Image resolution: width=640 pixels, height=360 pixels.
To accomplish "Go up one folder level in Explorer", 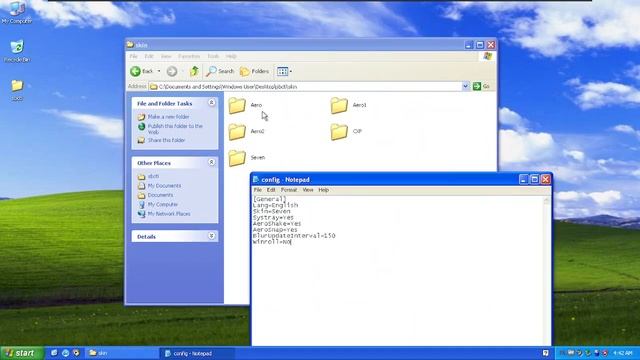I will point(194,71).
